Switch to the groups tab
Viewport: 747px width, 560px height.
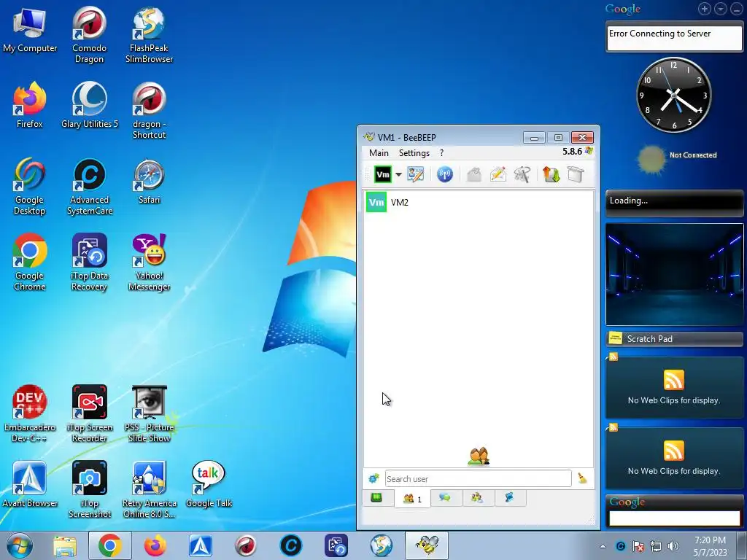click(x=477, y=497)
